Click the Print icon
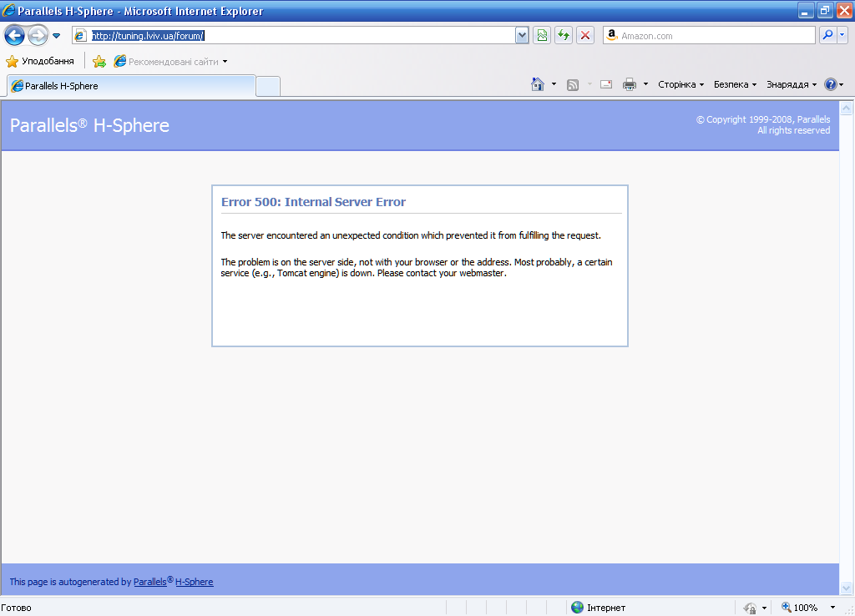 630,84
